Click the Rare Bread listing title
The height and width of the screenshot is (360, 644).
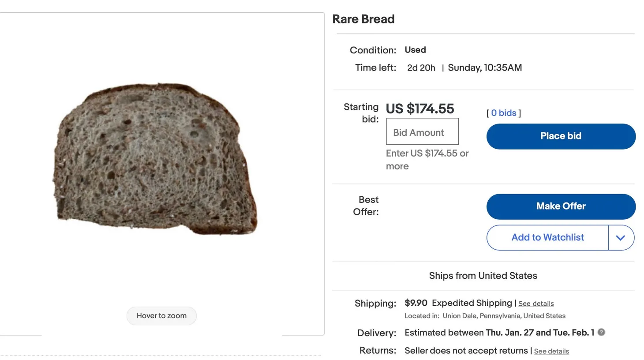click(x=363, y=19)
